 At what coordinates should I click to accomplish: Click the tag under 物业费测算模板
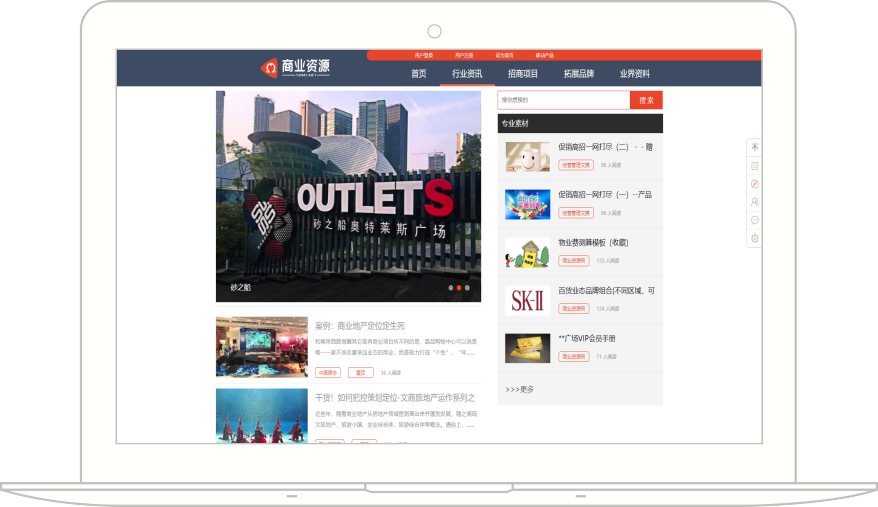pos(573,261)
